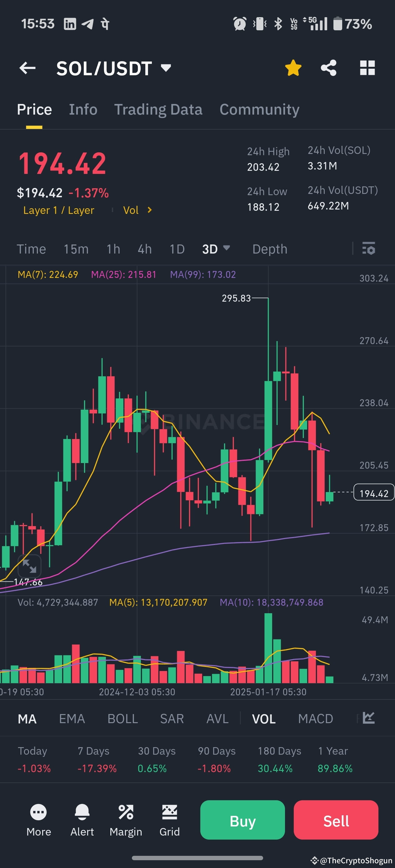Switch to the Community tab
395x868 pixels.
pos(259,110)
